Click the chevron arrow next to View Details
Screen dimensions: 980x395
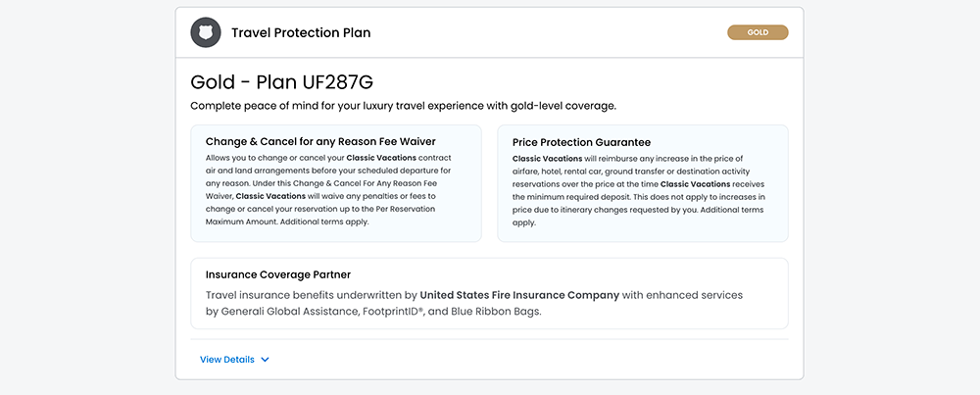click(266, 360)
